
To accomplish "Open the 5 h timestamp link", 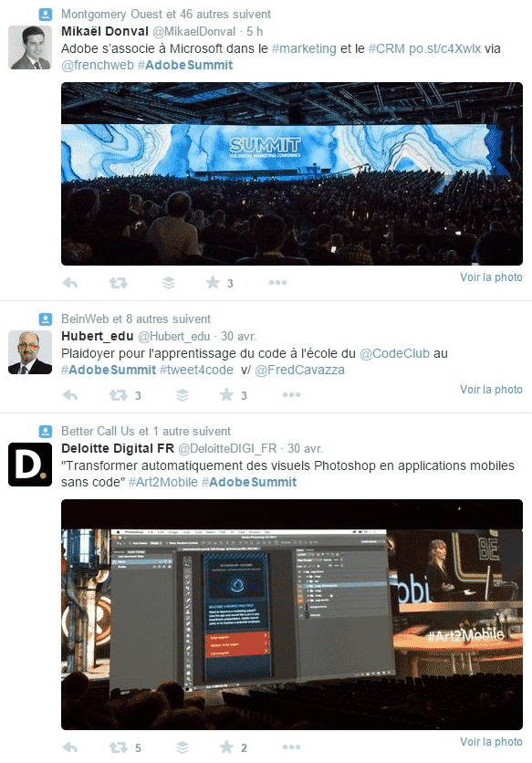I will click(x=255, y=32).
